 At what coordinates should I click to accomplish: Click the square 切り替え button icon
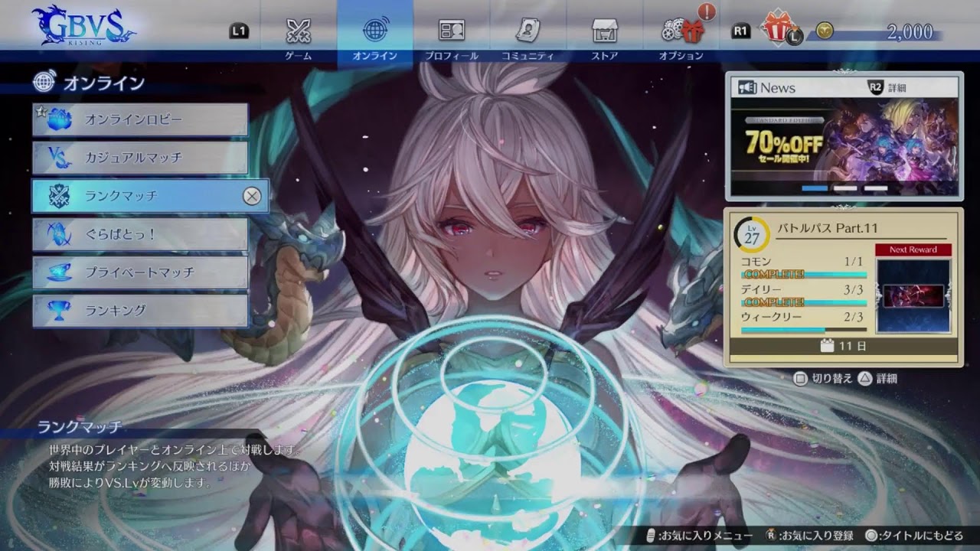[x=801, y=378]
